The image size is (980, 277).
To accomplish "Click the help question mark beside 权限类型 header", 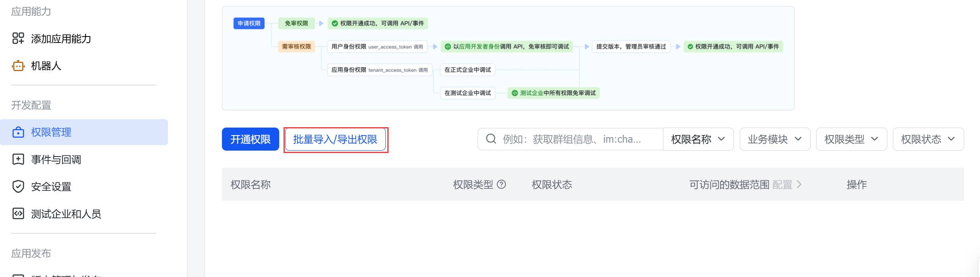I will [502, 184].
